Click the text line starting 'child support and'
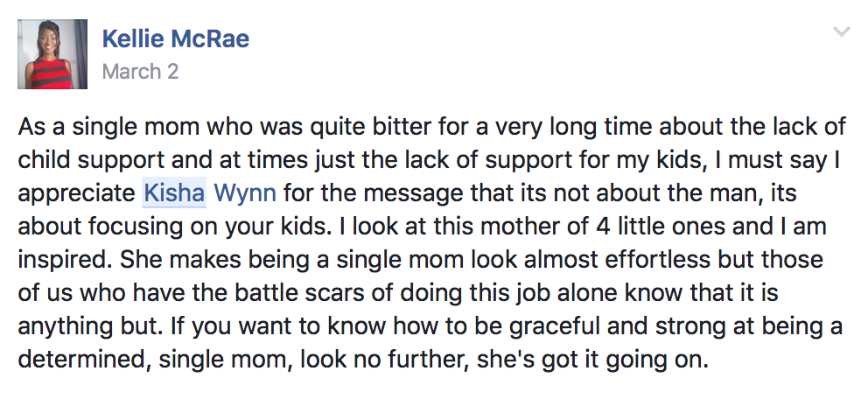The width and height of the screenshot is (868, 399). pyautogui.click(x=430, y=160)
